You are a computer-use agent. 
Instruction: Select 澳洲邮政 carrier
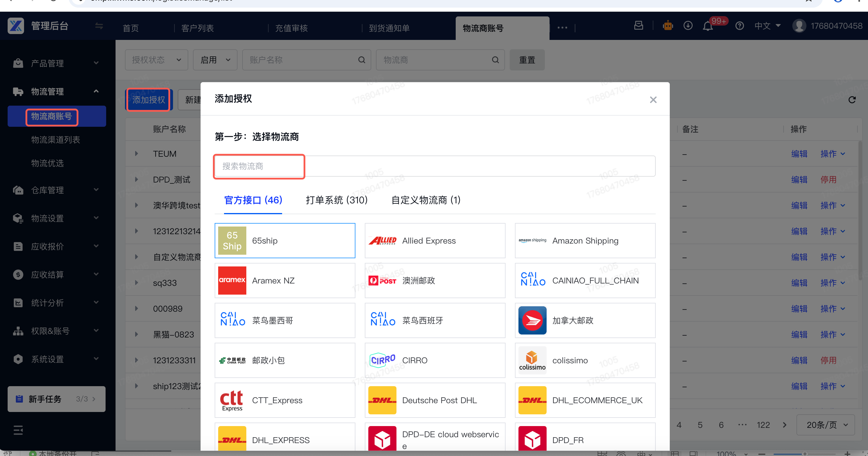(x=435, y=281)
